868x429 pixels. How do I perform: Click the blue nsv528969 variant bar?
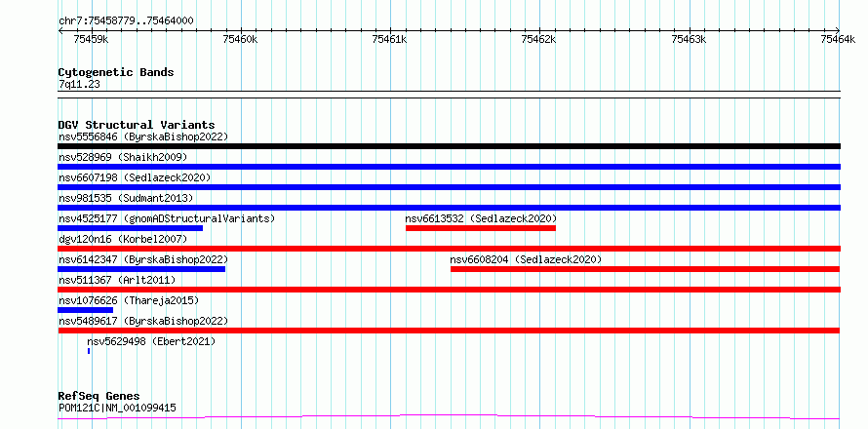pyautogui.click(x=449, y=167)
